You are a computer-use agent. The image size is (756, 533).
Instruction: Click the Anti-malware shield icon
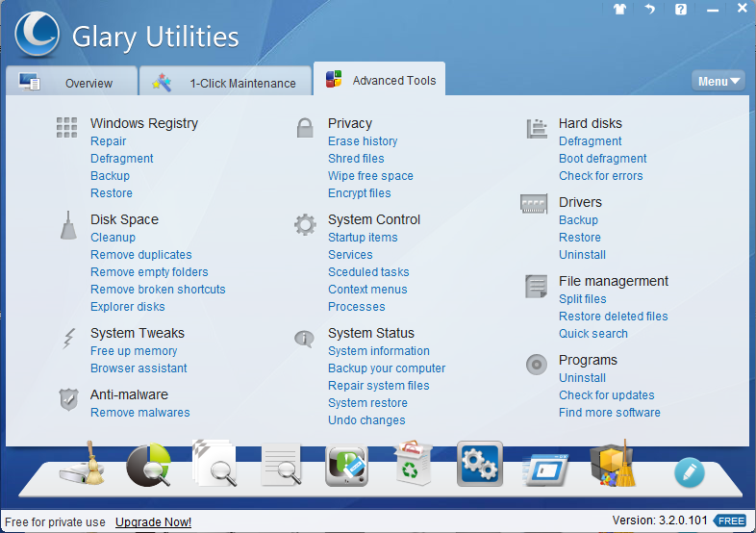[x=69, y=399]
